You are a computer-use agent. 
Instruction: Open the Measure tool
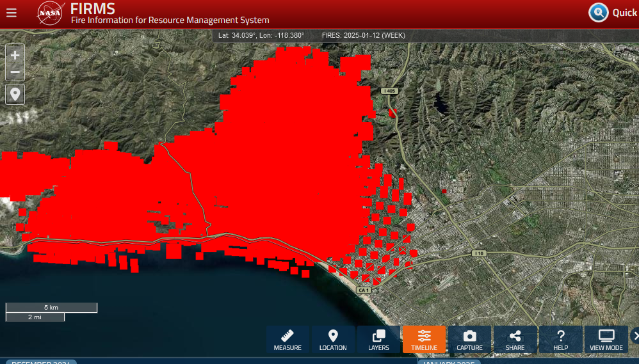point(287,340)
